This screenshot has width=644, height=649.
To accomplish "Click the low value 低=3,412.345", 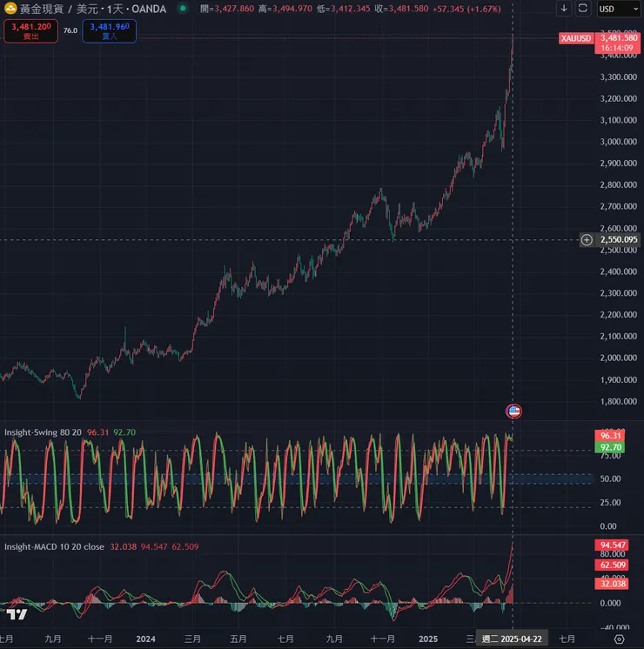I will point(344,9).
